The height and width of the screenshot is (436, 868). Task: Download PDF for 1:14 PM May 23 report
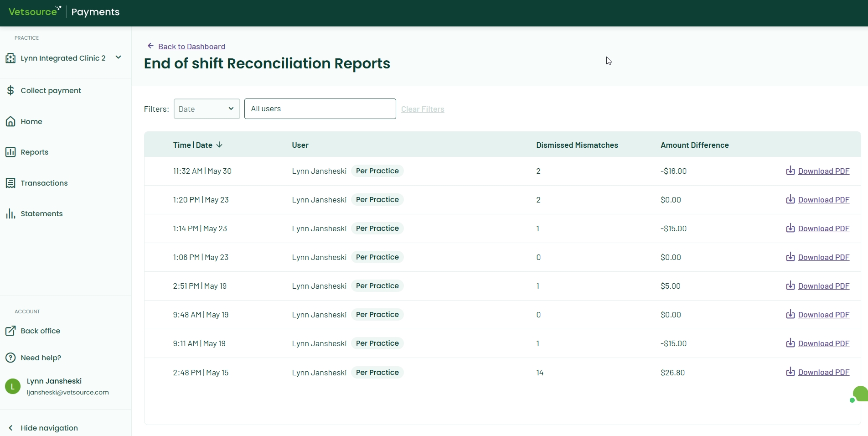pos(823,228)
